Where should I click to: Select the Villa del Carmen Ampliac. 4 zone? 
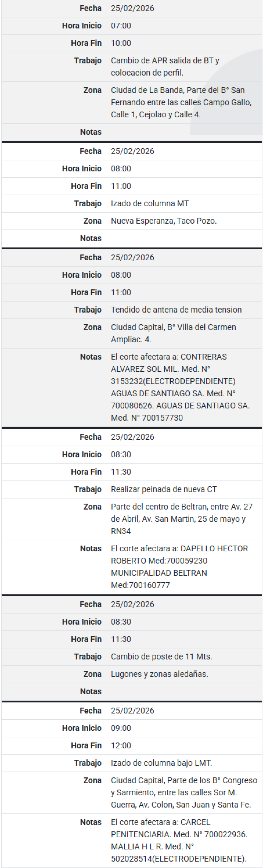(x=173, y=333)
